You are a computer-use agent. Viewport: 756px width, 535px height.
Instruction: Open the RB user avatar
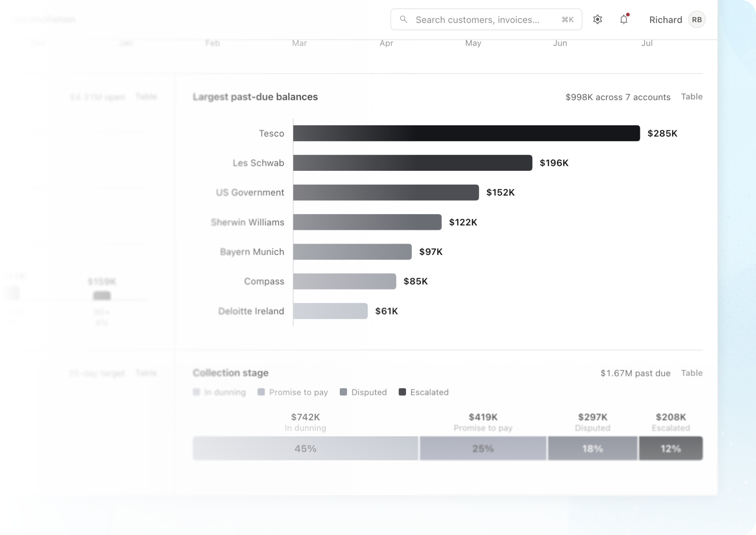(696, 20)
